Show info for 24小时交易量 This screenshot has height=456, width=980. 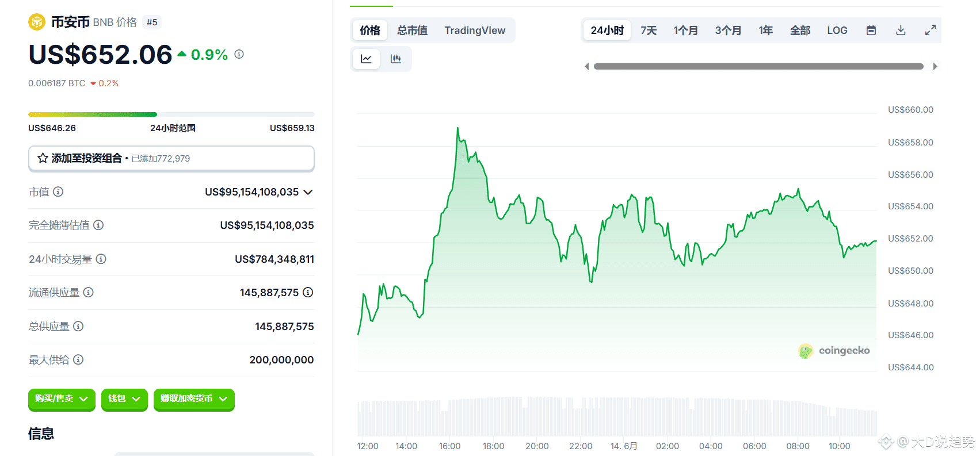(101, 259)
